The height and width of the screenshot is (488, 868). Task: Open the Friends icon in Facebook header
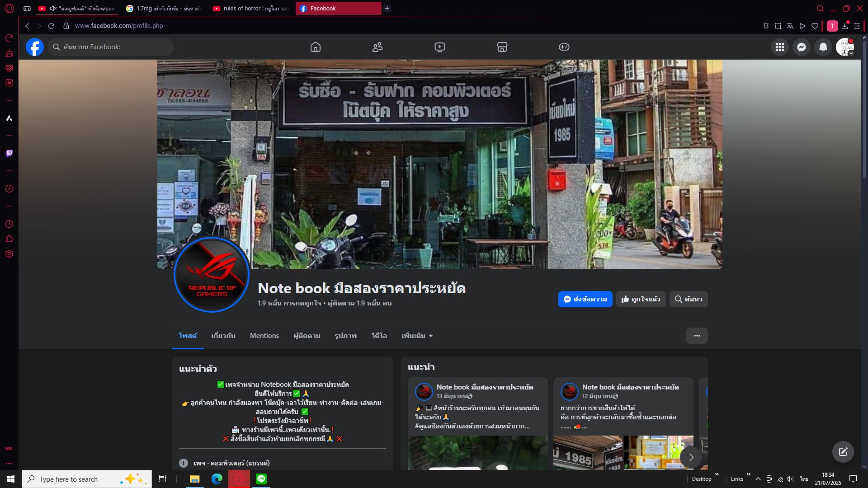pos(377,47)
